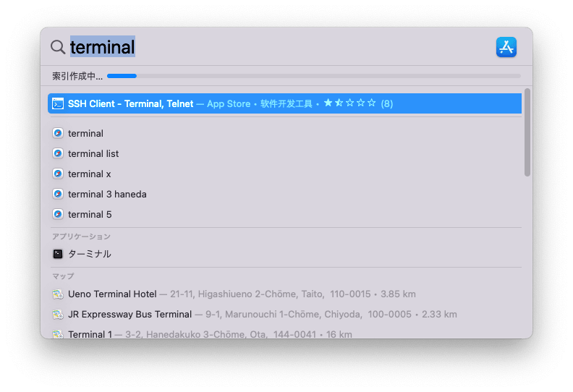The image size is (573, 392).
Task: Choose the "terminal 3 haneda" suggestion
Action: 284,194
